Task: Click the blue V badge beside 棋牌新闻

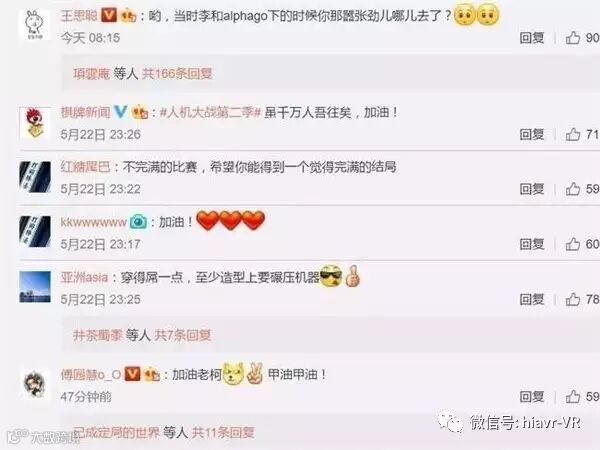Action: [121, 112]
